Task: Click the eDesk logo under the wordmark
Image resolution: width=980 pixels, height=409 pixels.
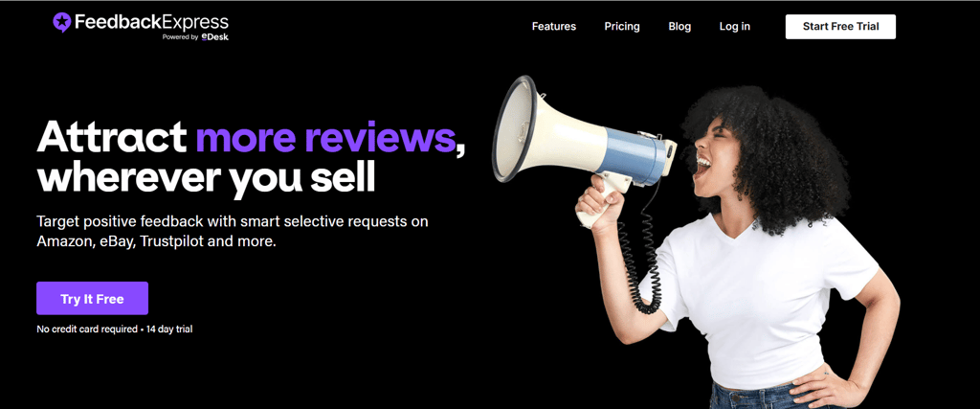Action: click(x=215, y=37)
